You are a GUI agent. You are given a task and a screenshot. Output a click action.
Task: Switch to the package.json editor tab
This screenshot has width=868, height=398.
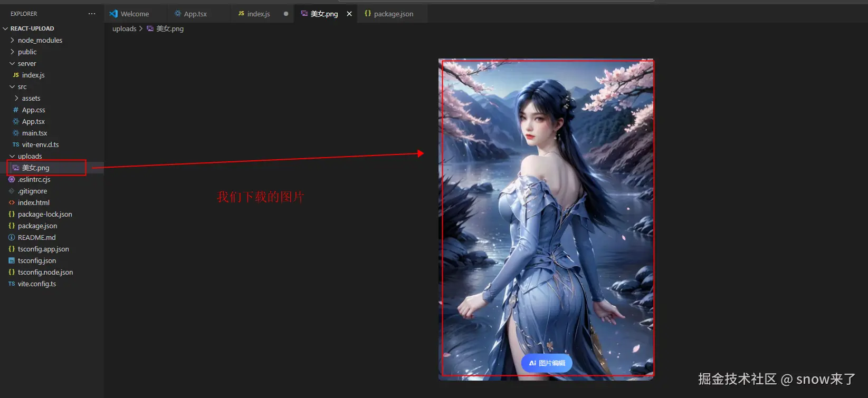point(393,14)
